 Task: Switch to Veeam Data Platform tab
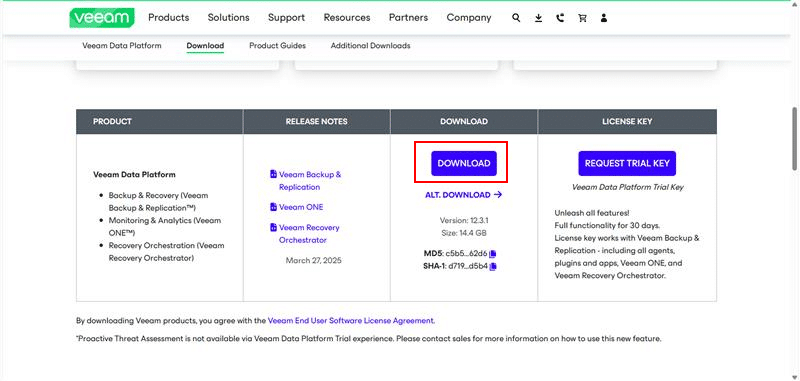click(122, 45)
